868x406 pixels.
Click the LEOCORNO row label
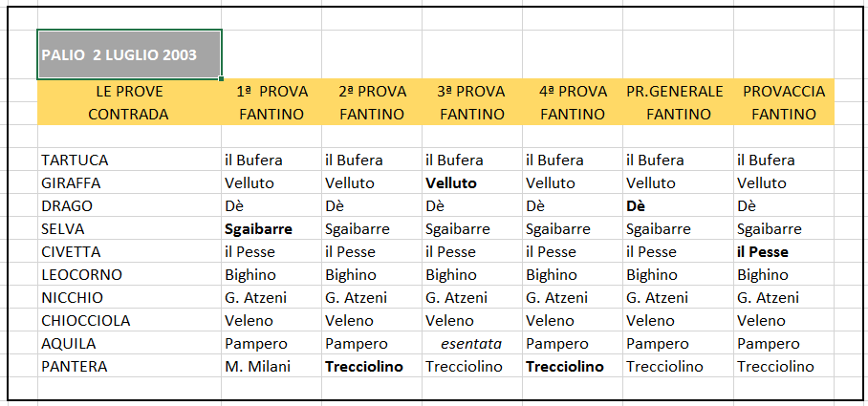(x=130, y=275)
